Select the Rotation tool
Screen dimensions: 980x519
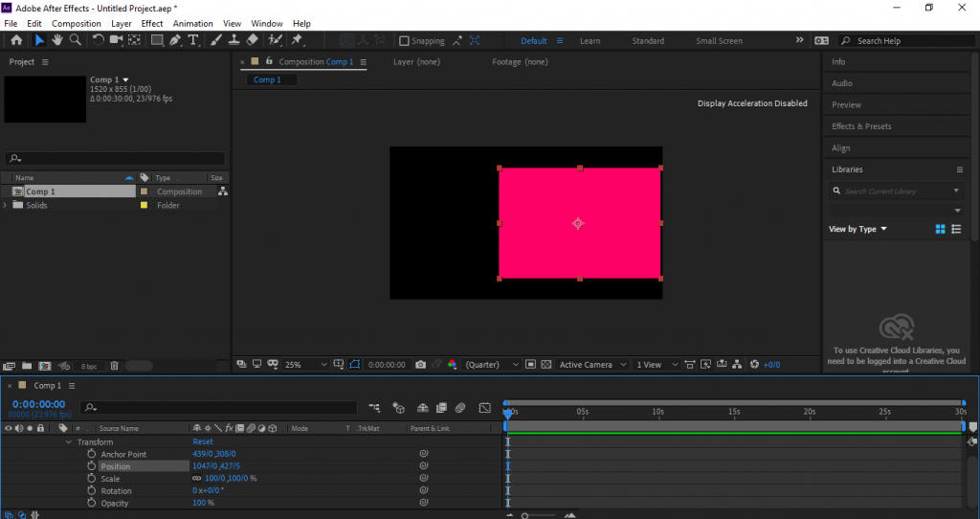99,40
